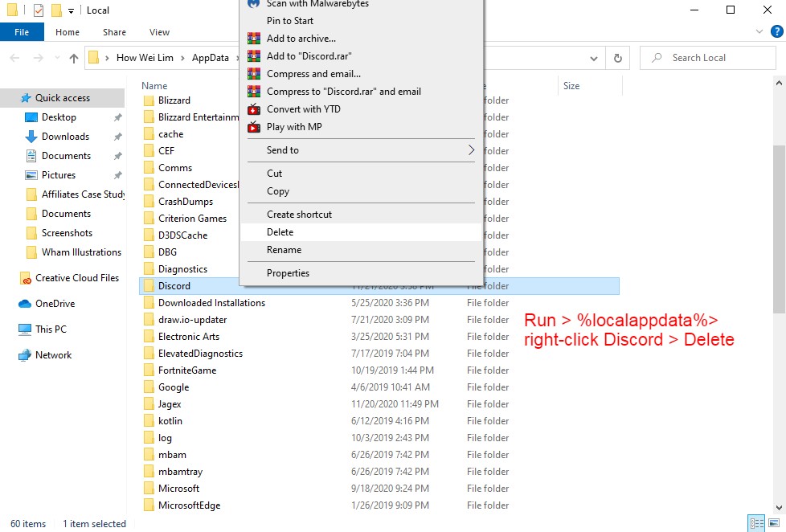
Task: Click the Back navigation arrow
Action: click(15, 58)
